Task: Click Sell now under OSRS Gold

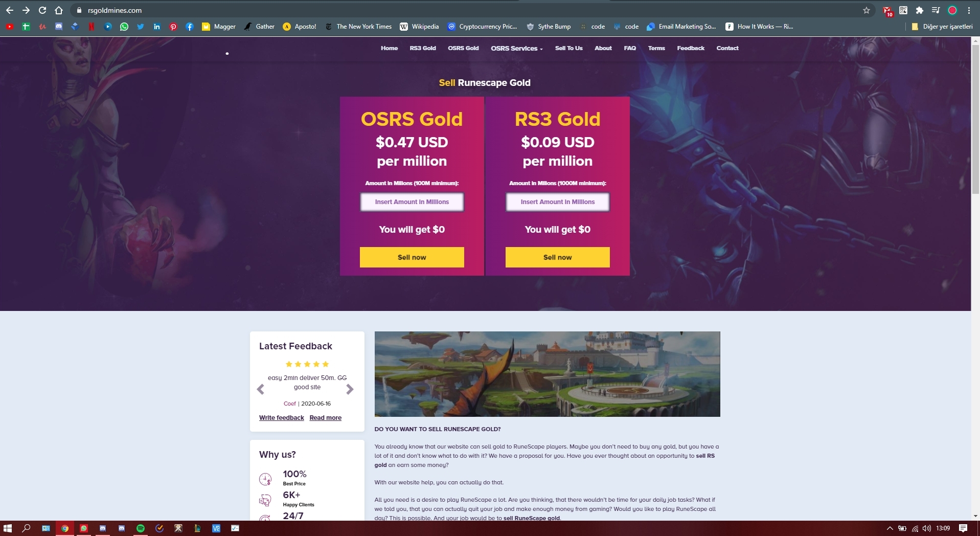Action: click(412, 257)
